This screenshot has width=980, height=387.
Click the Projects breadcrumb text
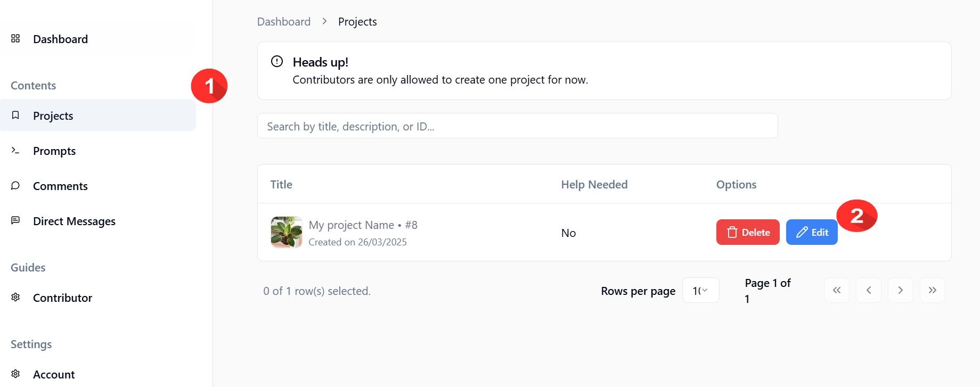tap(357, 21)
